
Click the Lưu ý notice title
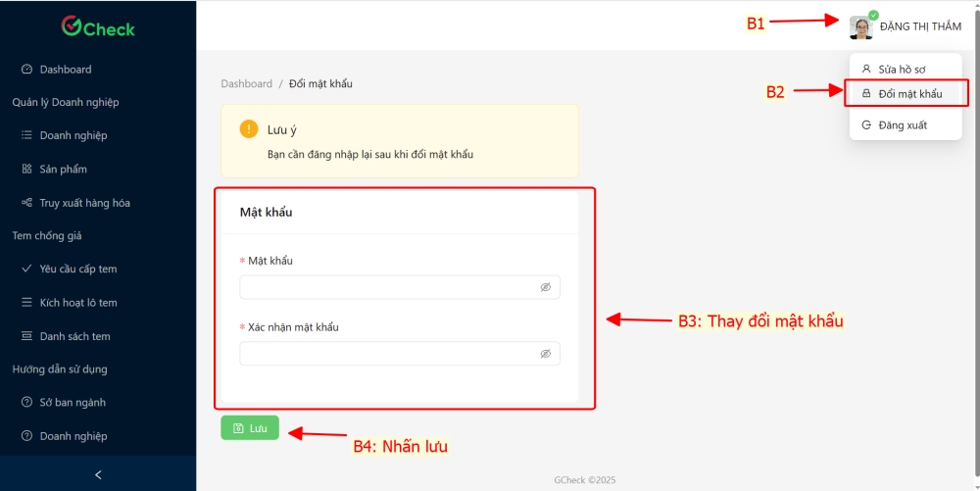(282, 130)
